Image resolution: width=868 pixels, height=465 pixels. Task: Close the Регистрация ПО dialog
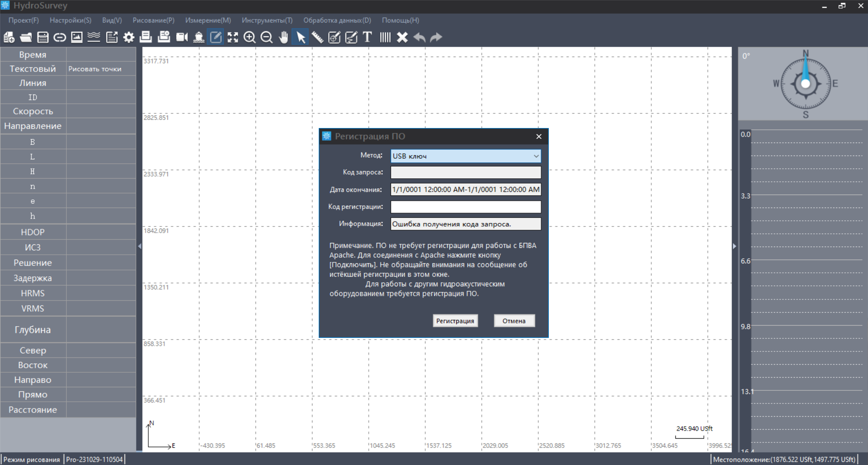[539, 137]
